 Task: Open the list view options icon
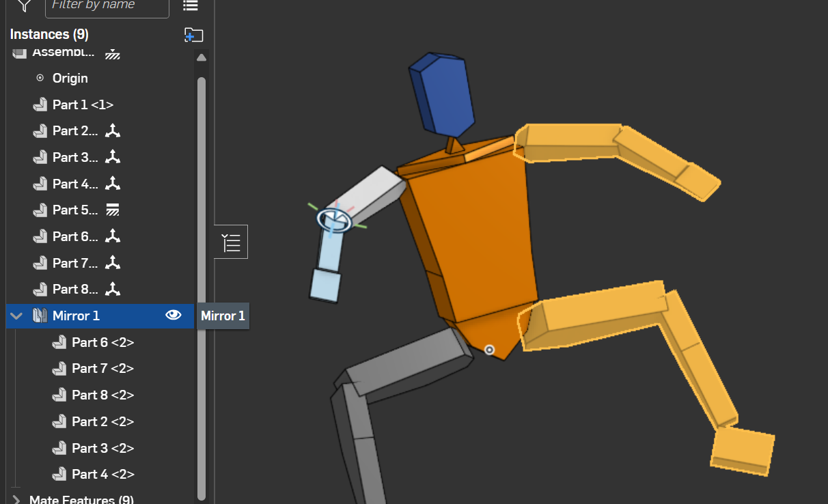pyautogui.click(x=190, y=5)
